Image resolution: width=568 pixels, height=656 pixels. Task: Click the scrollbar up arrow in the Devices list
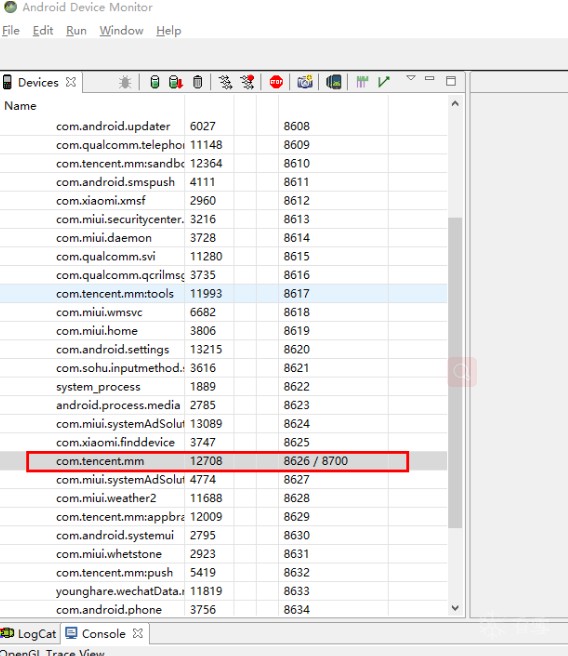point(455,103)
